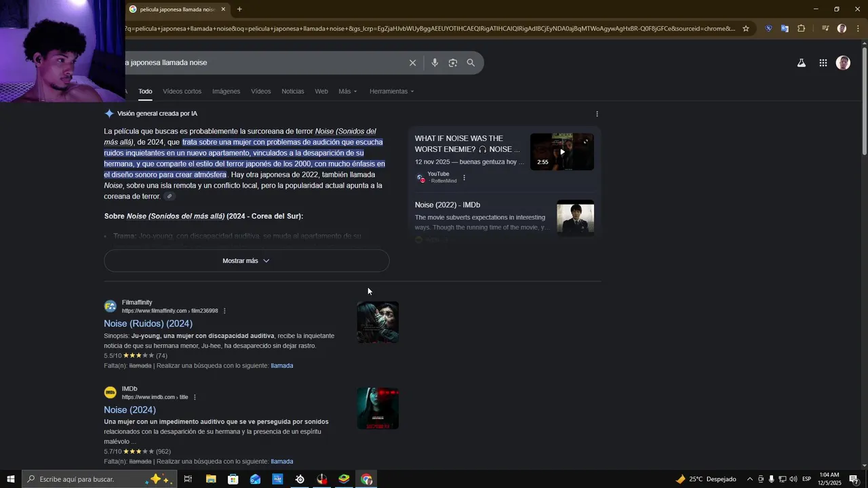The height and width of the screenshot is (488, 868).
Task: Open clock showing 1:04 AM
Action: pos(829,479)
